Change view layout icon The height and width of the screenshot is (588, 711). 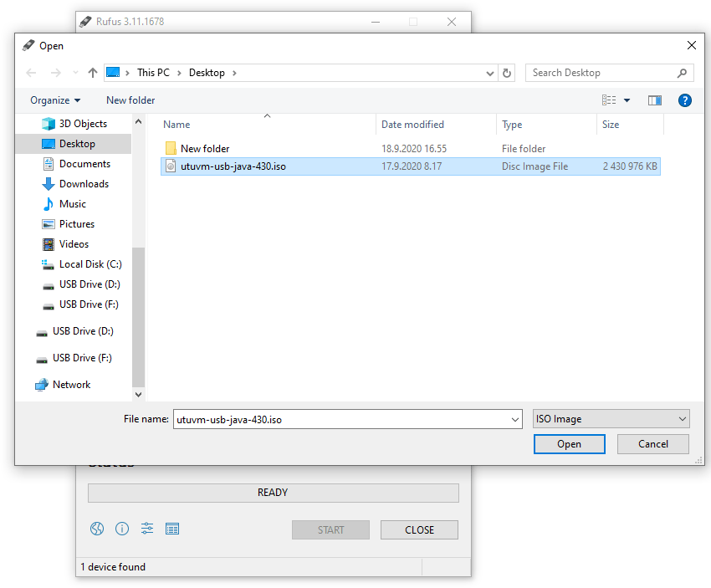(x=609, y=100)
